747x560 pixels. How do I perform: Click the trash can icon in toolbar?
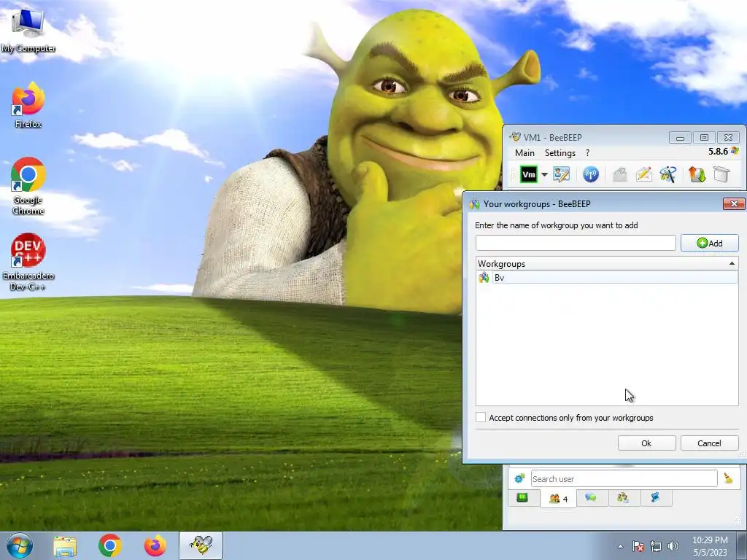[x=721, y=174]
